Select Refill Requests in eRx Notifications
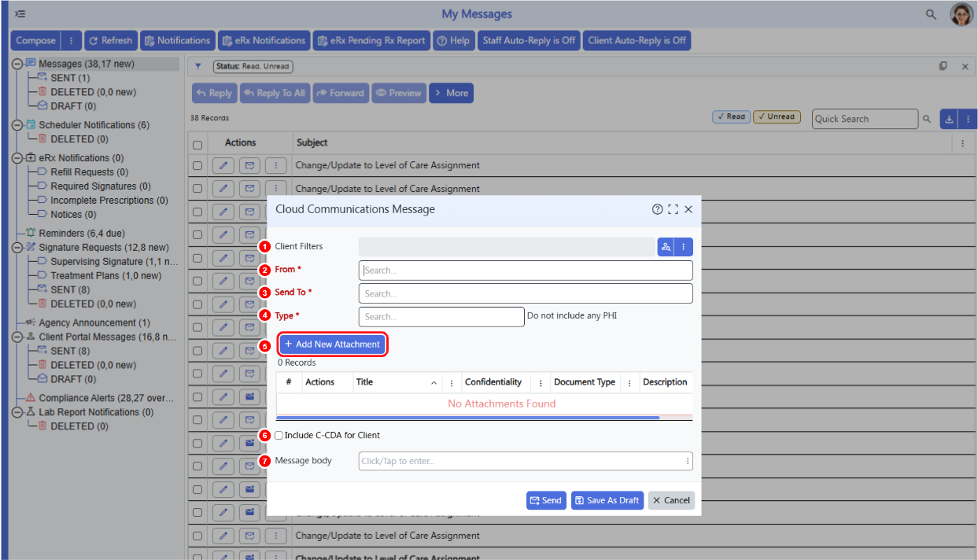 [90, 172]
